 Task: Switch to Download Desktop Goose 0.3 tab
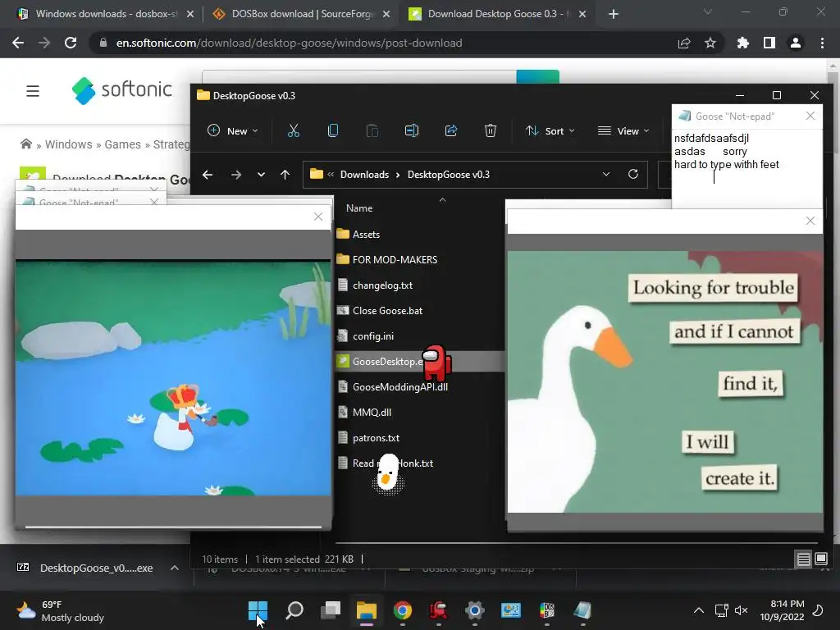coord(498,14)
